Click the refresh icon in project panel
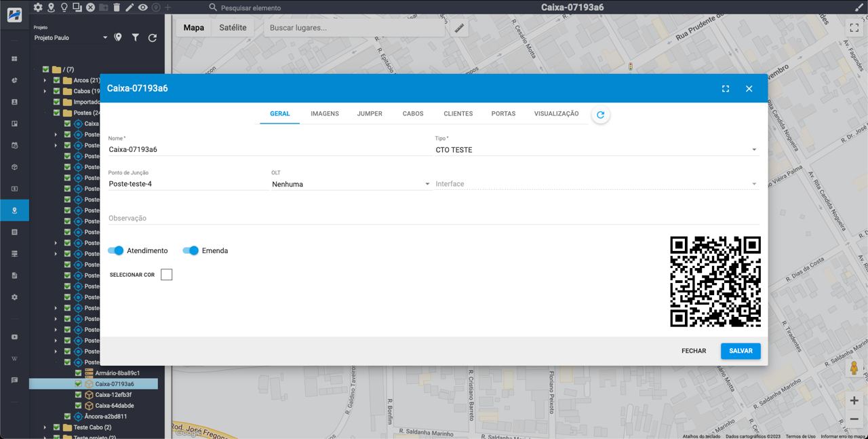 pos(152,38)
